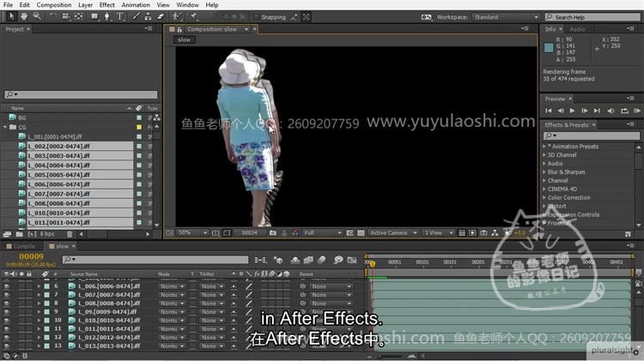The width and height of the screenshot is (644, 361).
Task: Switch to the Audio panel tab
Action: click(577, 29)
